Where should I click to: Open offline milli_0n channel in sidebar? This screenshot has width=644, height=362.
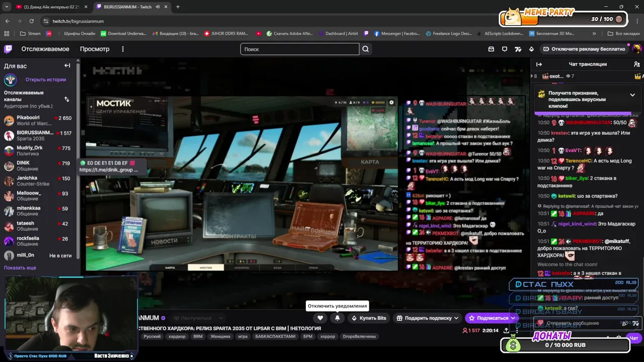click(x=38, y=255)
